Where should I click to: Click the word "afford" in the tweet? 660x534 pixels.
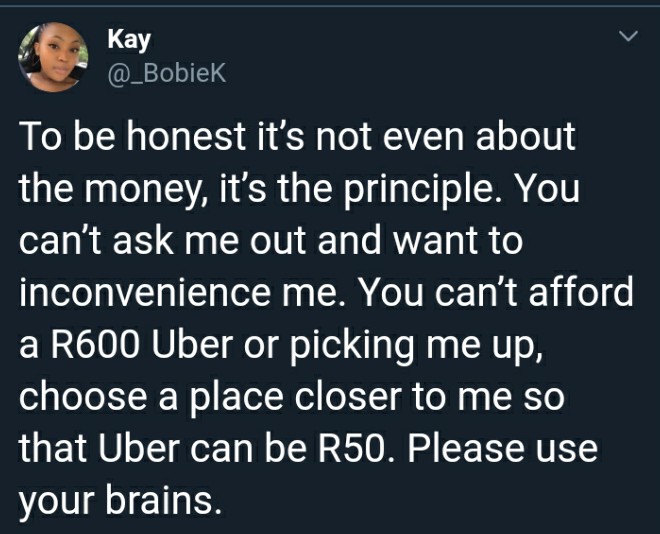pos(581,292)
